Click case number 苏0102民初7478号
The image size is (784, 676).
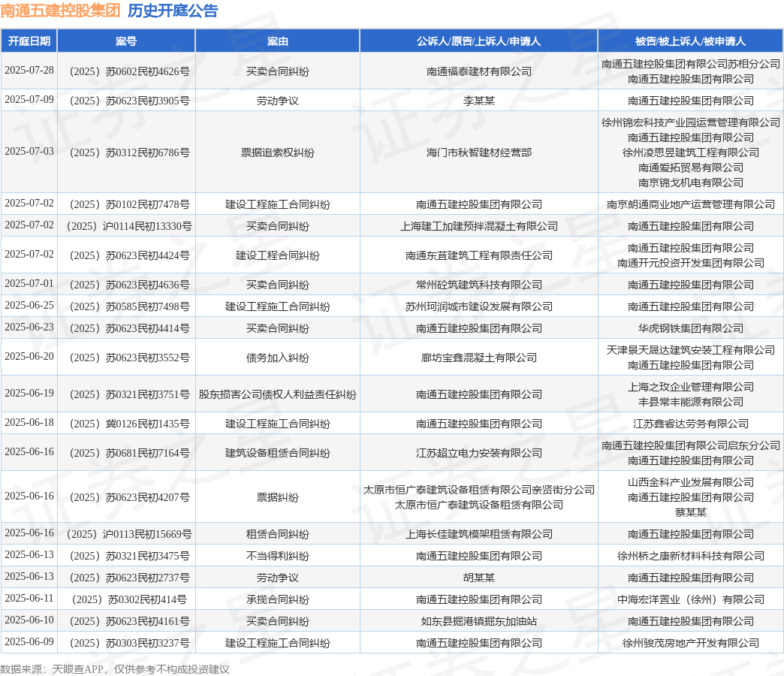click(129, 204)
